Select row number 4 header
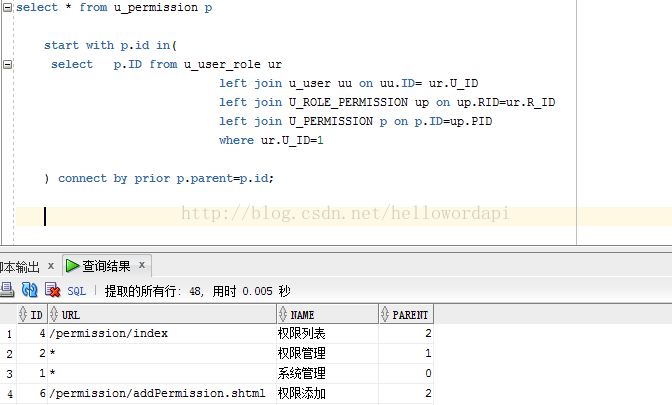This screenshot has height=405, width=672. 9,393
